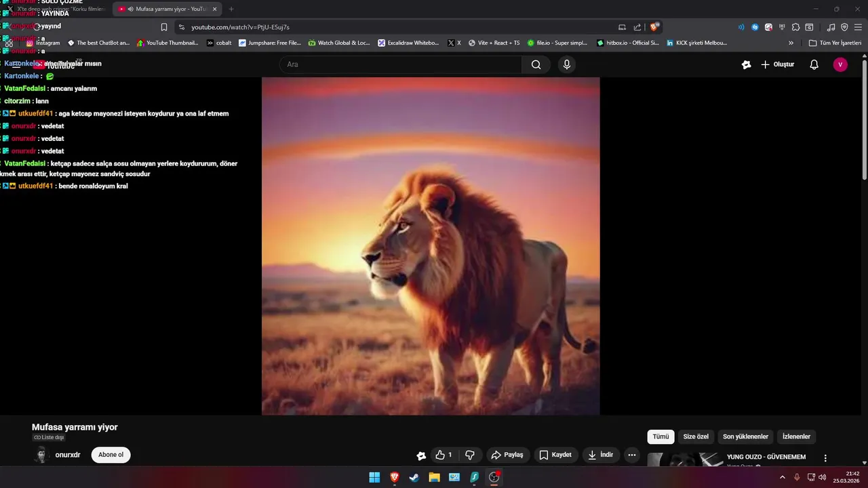Image resolution: width=868 pixels, height=488 pixels.
Task: Open options for YUNG OUZO - GÜVENEMEM video
Action: (x=825, y=458)
